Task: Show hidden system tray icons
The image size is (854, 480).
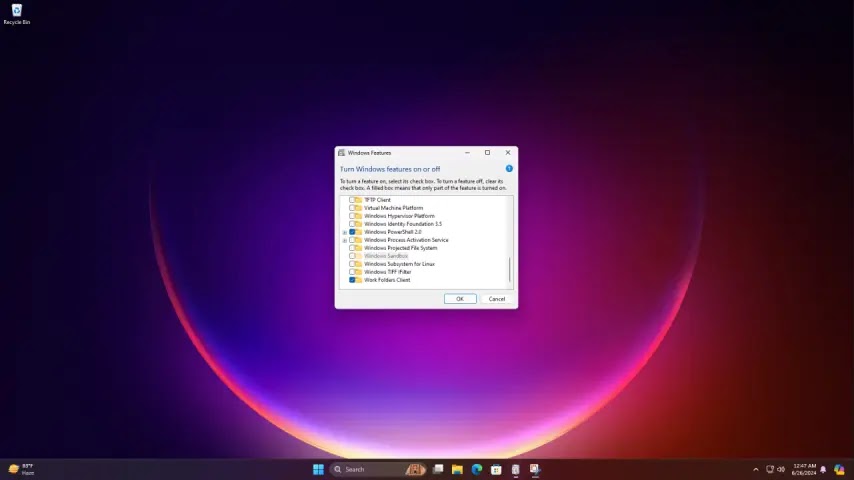Action: pos(755,469)
